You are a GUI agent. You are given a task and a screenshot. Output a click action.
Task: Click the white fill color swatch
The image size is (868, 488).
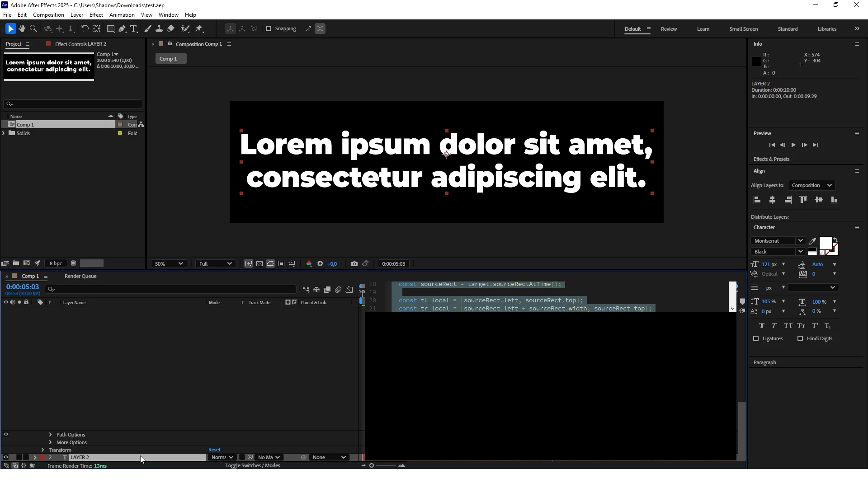tap(826, 243)
